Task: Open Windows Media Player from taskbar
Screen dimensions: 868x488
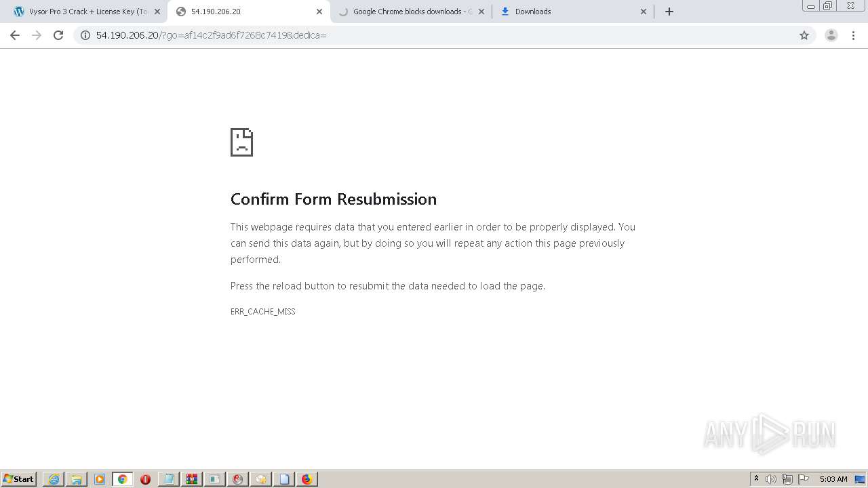Action: pos(100,479)
